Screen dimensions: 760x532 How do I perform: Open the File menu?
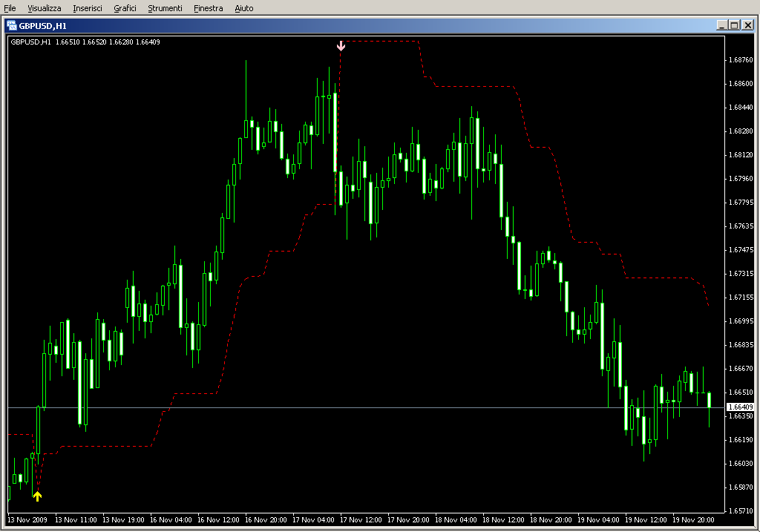10,8
